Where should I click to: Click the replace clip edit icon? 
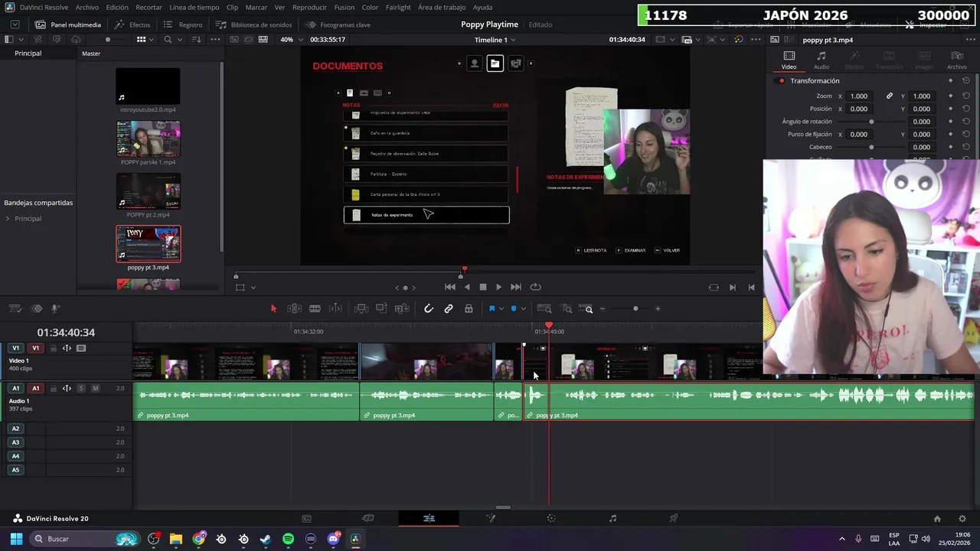tap(402, 308)
